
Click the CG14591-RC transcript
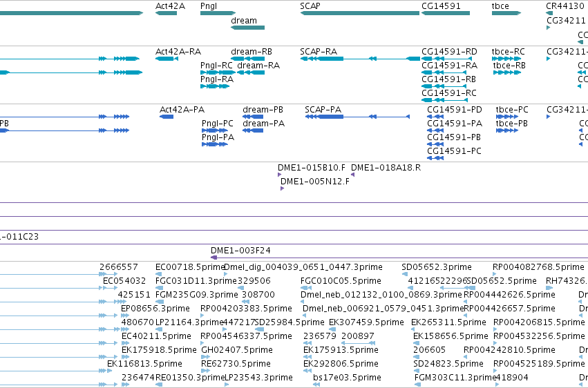[x=444, y=100]
